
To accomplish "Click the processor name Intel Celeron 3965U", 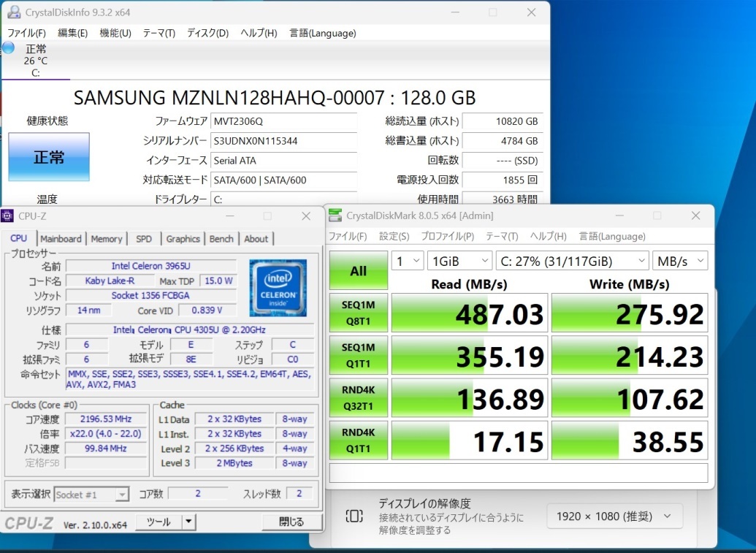I will click(151, 266).
